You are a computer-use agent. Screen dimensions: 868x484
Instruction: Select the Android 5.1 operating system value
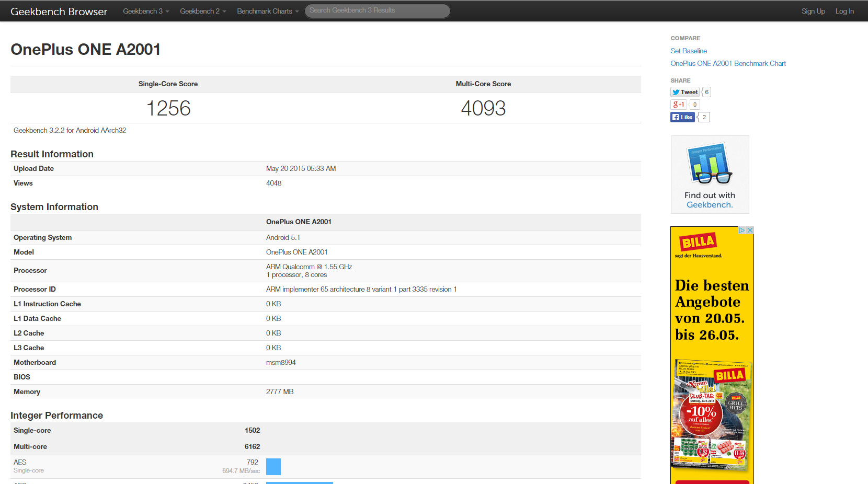pos(283,237)
